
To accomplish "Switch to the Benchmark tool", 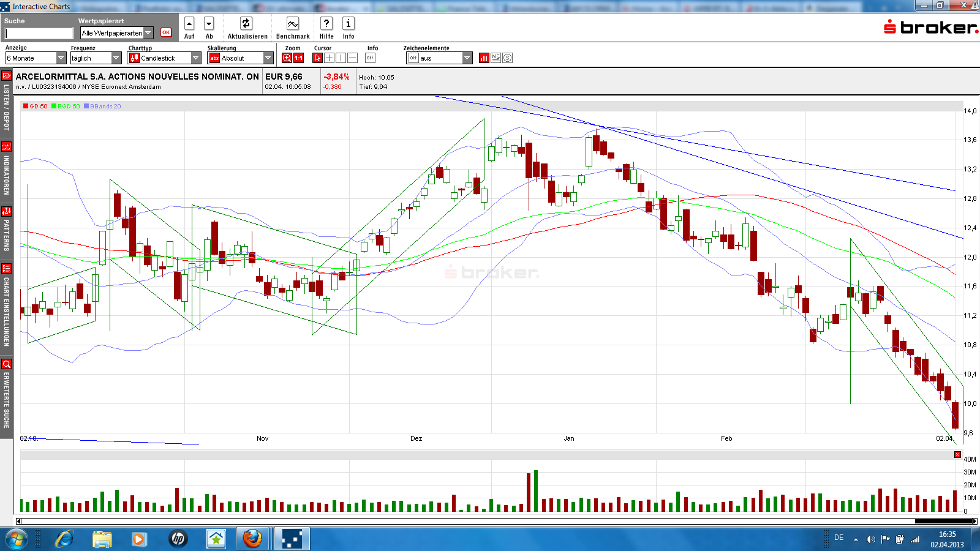I will 292,23.
